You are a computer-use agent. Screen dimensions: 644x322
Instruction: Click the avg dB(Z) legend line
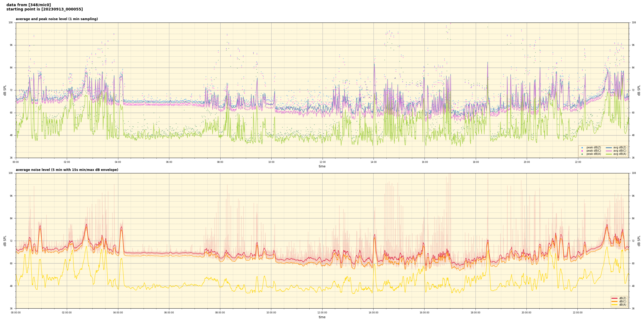click(x=609, y=148)
